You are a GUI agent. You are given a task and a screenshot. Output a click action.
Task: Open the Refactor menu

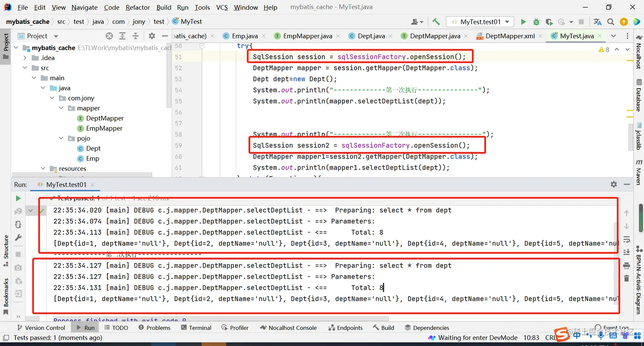point(138,7)
